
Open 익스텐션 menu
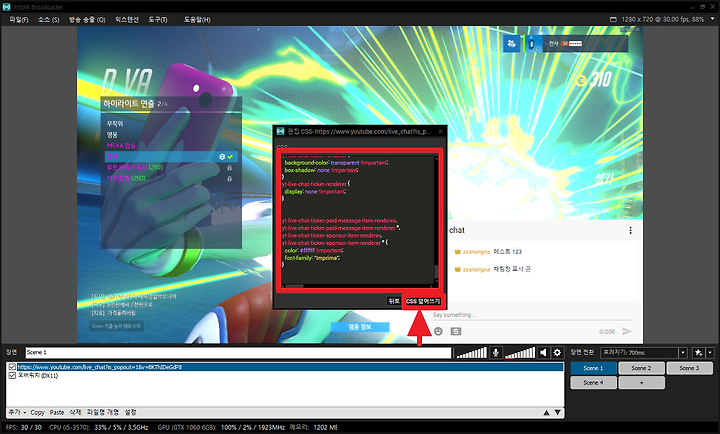click(x=127, y=20)
